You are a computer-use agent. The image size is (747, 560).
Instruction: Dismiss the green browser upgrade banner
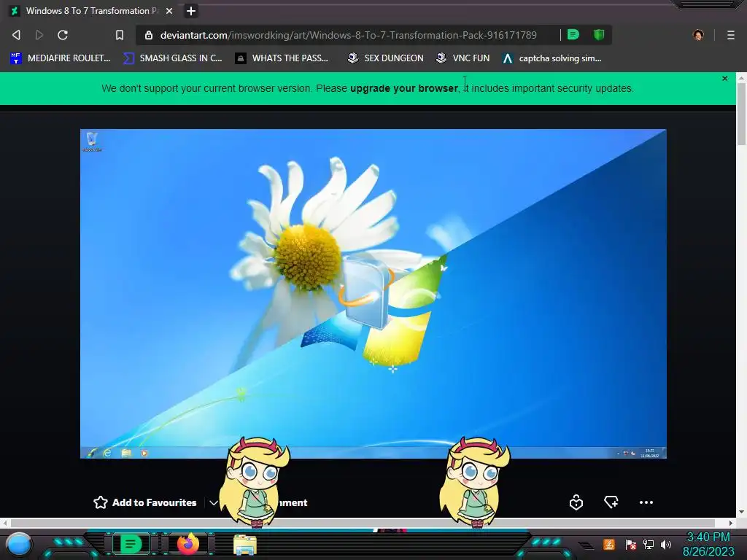(x=724, y=79)
